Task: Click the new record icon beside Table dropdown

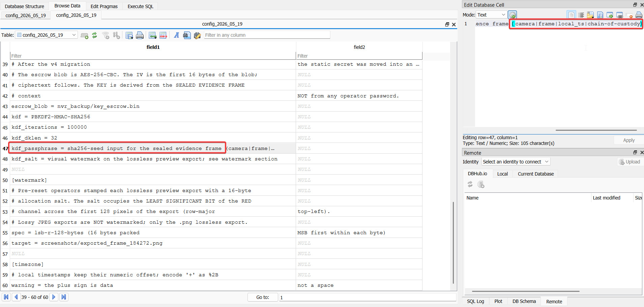Action: coord(85,35)
